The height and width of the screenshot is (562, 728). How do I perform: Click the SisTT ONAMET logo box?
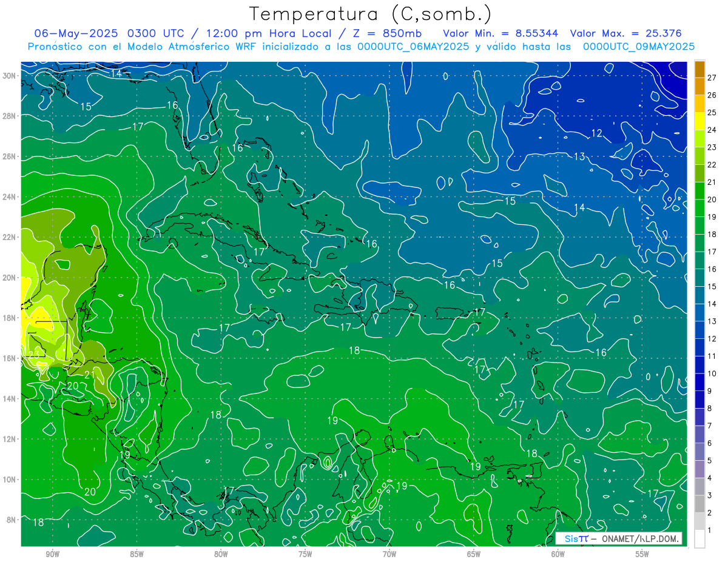(x=619, y=538)
